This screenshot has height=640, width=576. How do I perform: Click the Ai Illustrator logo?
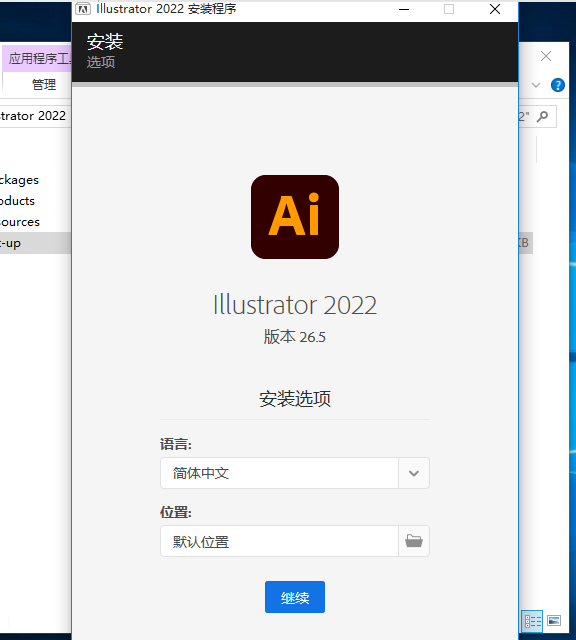pos(295,217)
